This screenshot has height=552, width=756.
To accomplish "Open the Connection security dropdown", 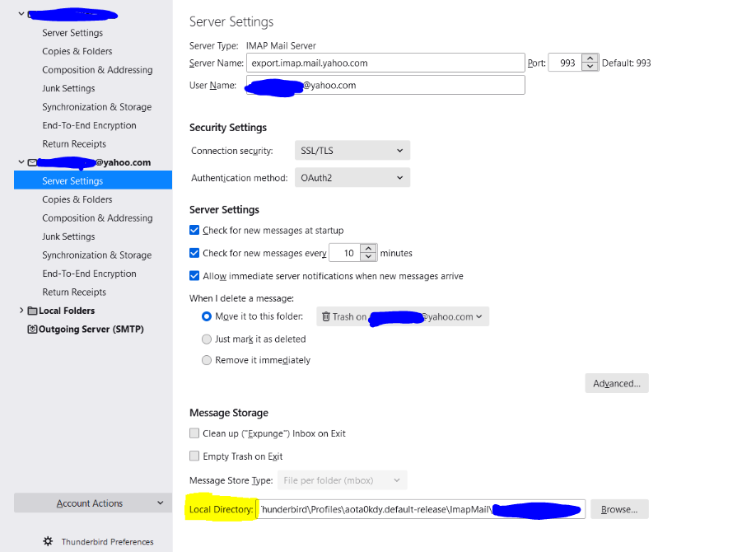I will click(352, 151).
